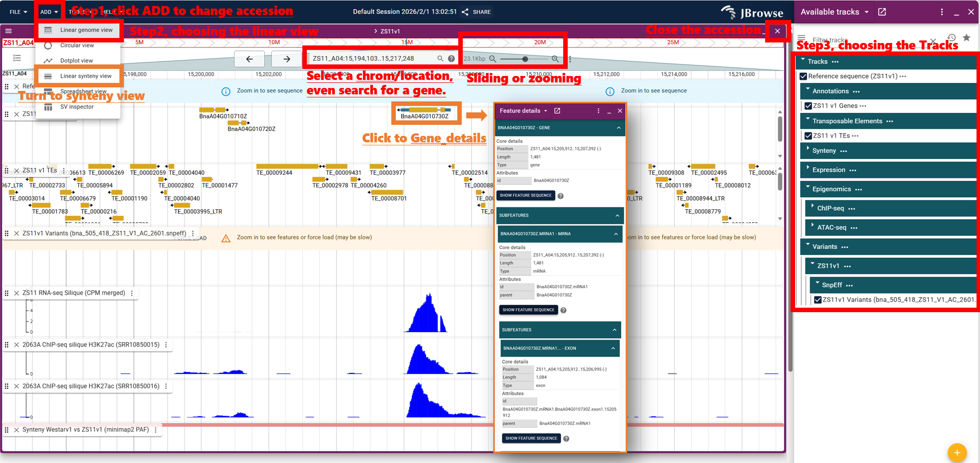Click the yellow plus floating action button
The width and height of the screenshot is (980, 463).
coord(957,453)
